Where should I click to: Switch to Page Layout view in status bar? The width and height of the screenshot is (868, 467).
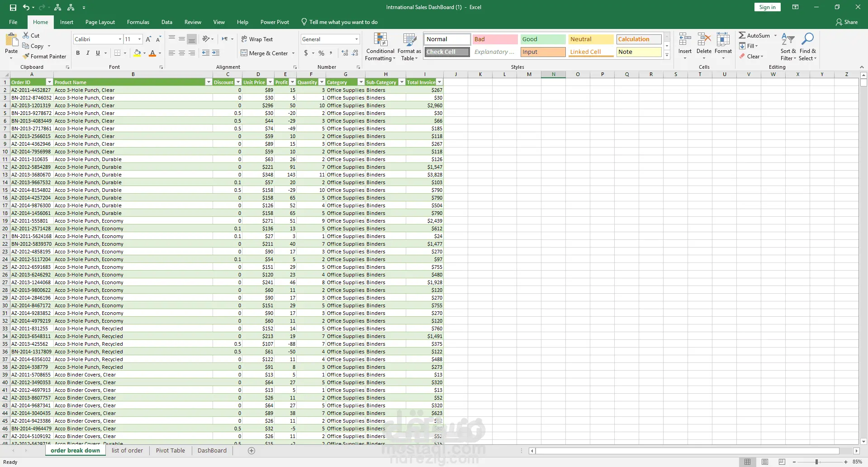pyautogui.click(x=765, y=462)
